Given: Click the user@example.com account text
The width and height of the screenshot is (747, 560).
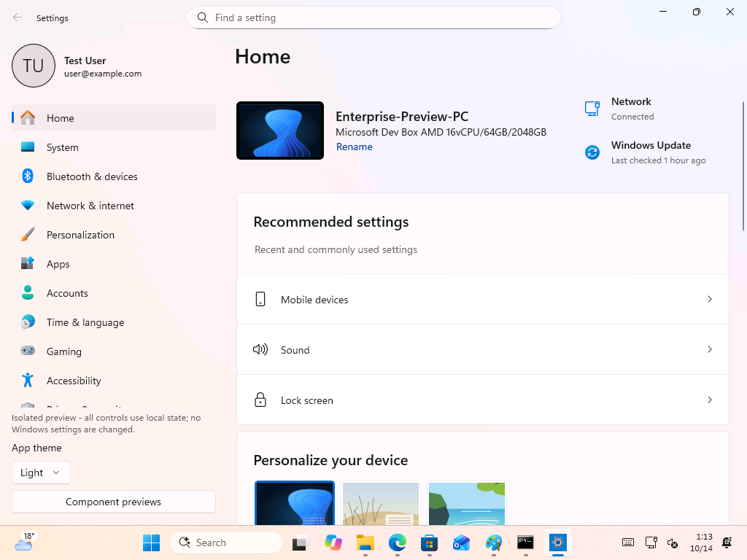Looking at the screenshot, I should pyautogui.click(x=103, y=74).
